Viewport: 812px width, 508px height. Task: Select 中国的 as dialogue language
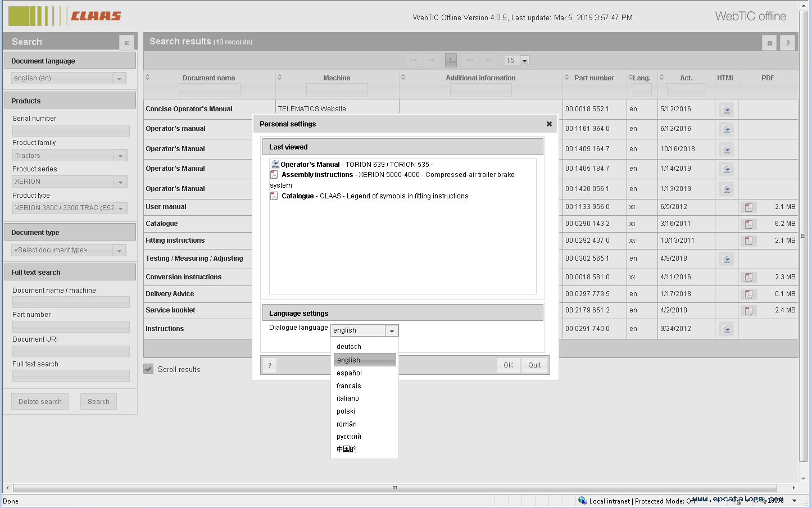pos(365,449)
